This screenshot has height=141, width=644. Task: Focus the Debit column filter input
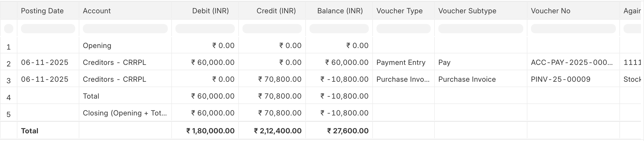205,29
